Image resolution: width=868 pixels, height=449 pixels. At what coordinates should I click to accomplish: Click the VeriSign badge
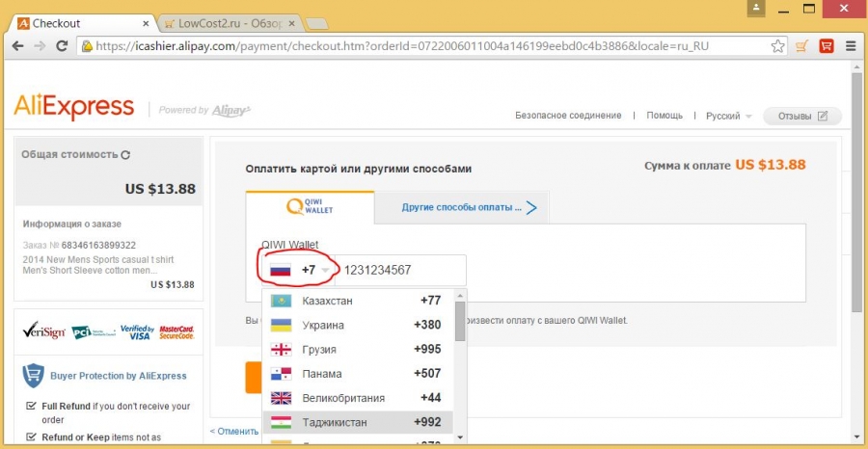43,330
